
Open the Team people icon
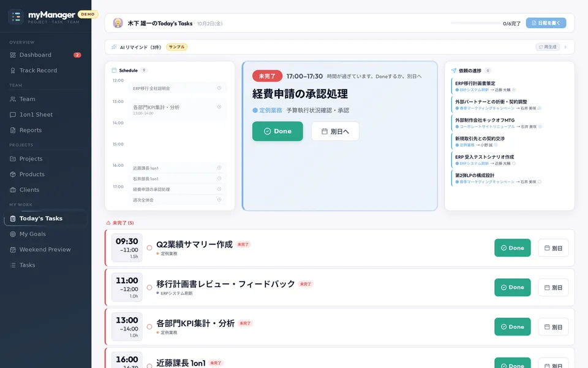point(13,99)
